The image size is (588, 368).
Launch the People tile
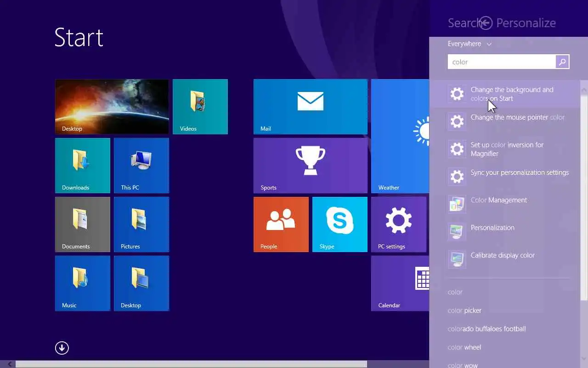[x=281, y=224]
